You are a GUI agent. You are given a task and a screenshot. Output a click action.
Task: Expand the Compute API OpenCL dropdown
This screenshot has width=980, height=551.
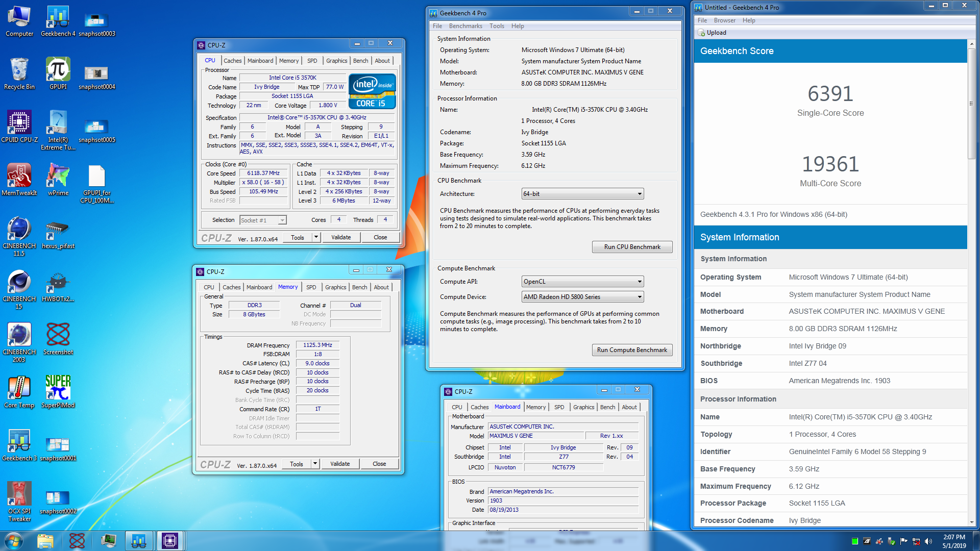point(582,282)
